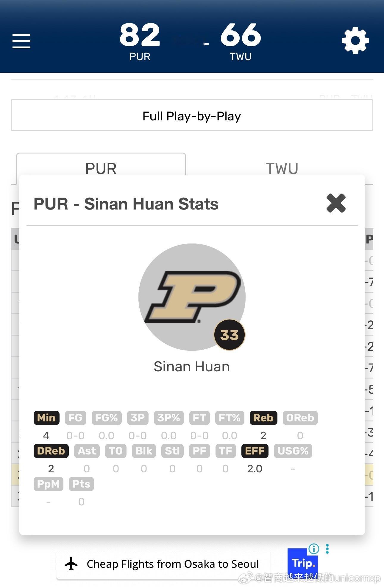Open the settings gear icon
This screenshot has width=384, height=588.
pyautogui.click(x=355, y=41)
